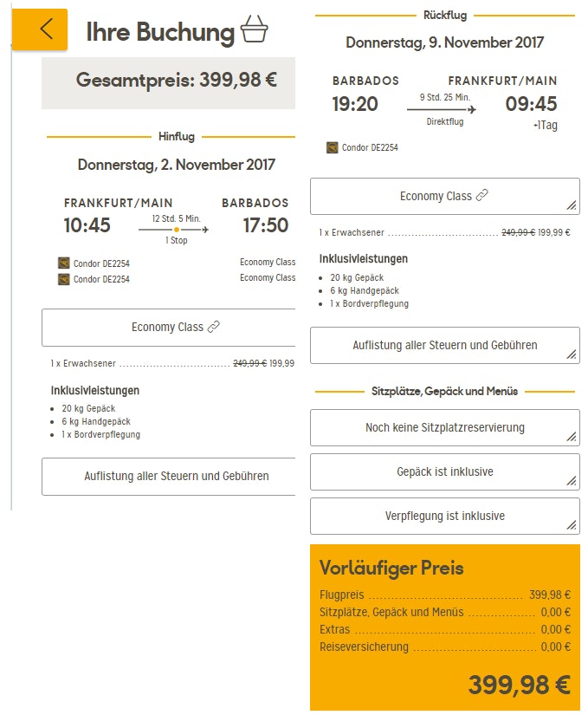This screenshot has height=715, width=588.
Task: Open the Verpflegung ist inklusive box
Action: click(x=444, y=516)
